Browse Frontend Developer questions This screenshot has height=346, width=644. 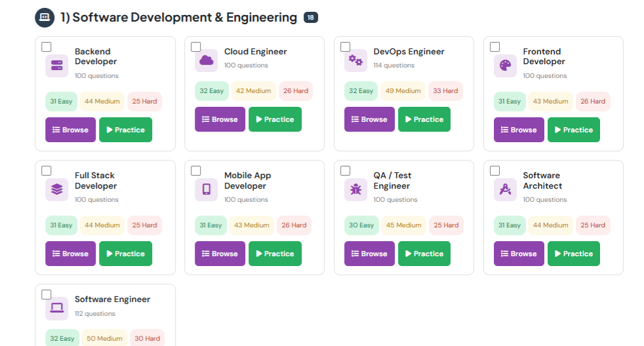pos(519,130)
